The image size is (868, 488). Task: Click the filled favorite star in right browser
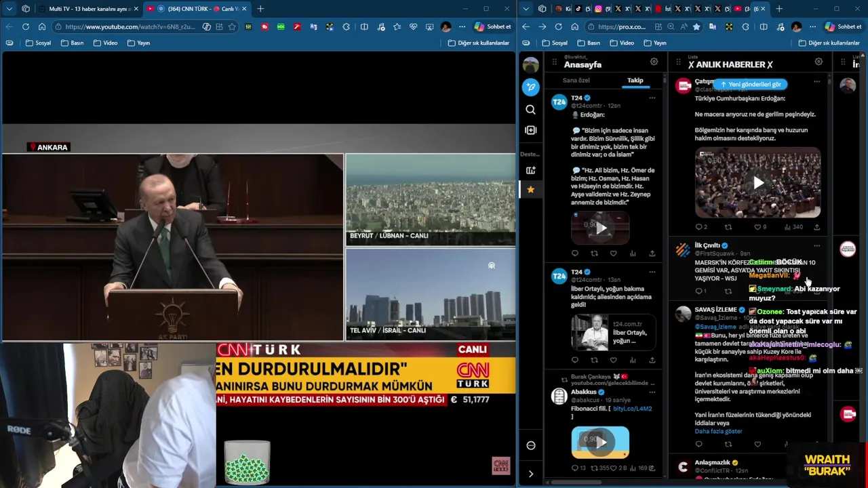(696, 26)
